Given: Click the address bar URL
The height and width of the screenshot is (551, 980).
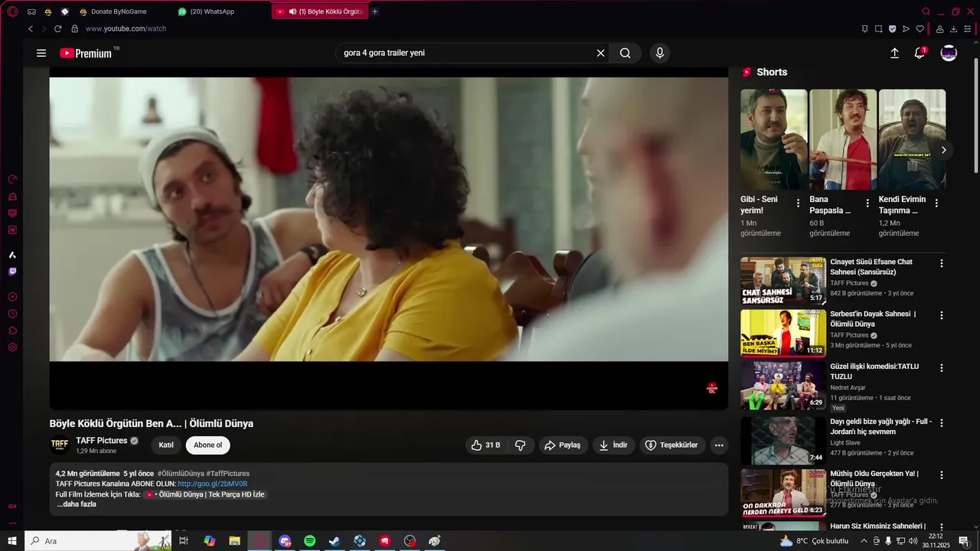Looking at the screenshot, I should tap(126, 29).
